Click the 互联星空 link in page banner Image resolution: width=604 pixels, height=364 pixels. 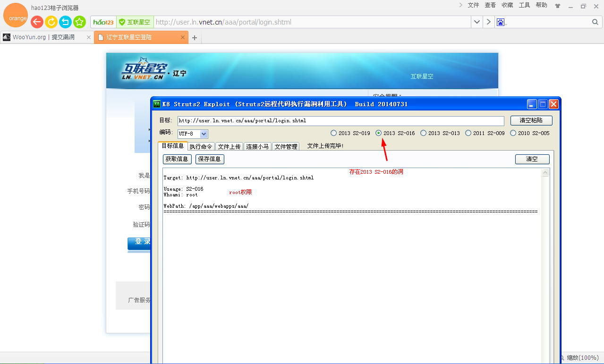point(422,76)
